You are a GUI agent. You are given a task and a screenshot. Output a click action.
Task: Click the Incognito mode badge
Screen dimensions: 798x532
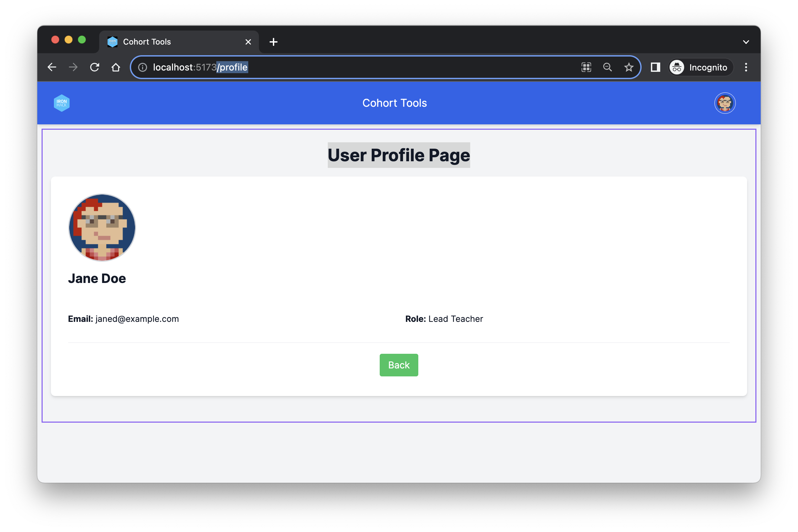pyautogui.click(x=700, y=67)
